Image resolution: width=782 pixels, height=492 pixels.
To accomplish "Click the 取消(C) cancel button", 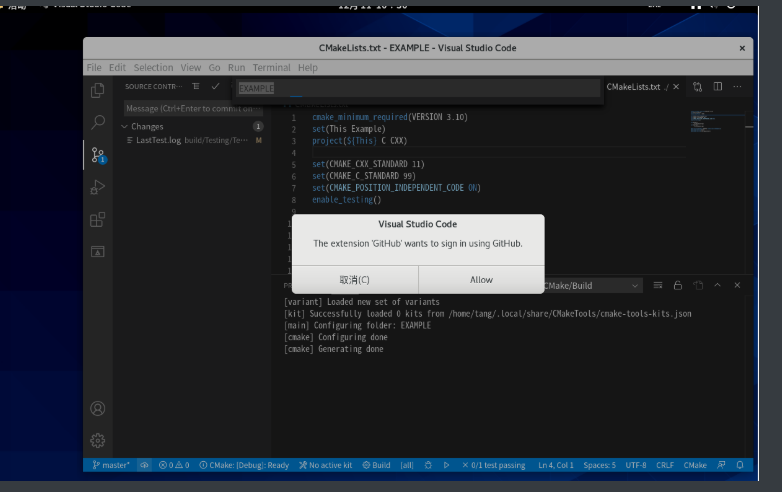I will click(x=355, y=280).
